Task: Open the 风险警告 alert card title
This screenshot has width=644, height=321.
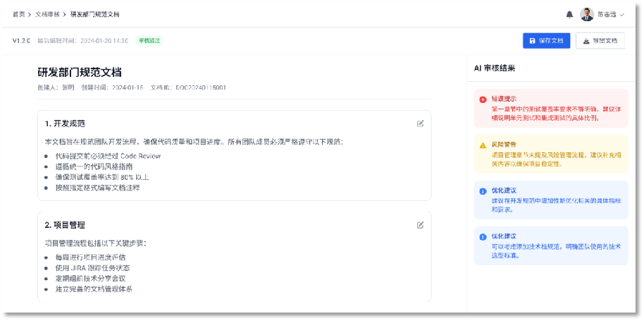Action: point(504,145)
